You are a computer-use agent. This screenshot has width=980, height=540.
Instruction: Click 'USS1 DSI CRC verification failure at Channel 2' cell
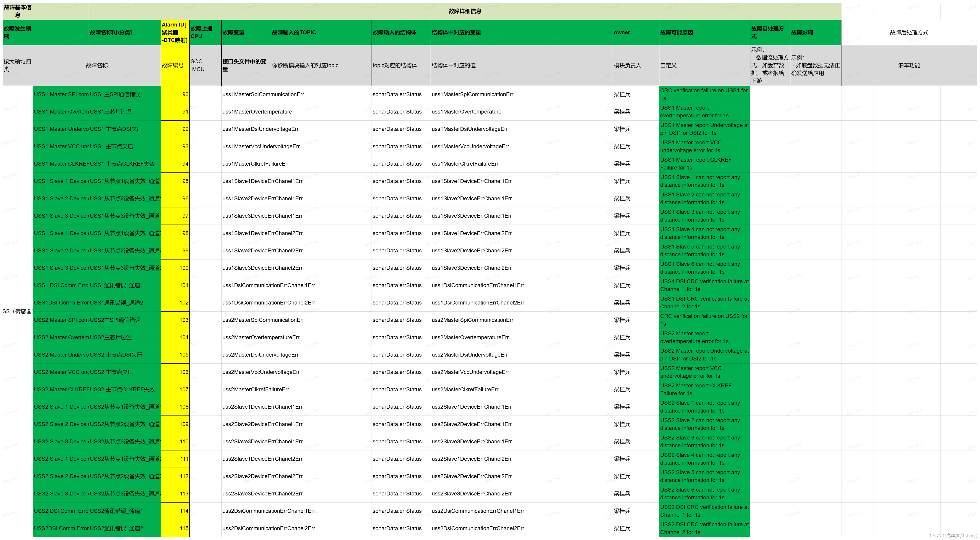tap(705, 303)
